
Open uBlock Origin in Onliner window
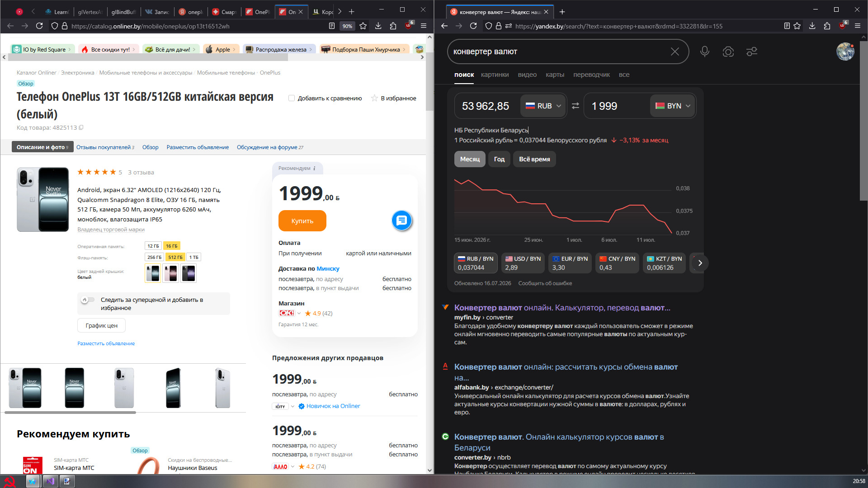click(409, 26)
